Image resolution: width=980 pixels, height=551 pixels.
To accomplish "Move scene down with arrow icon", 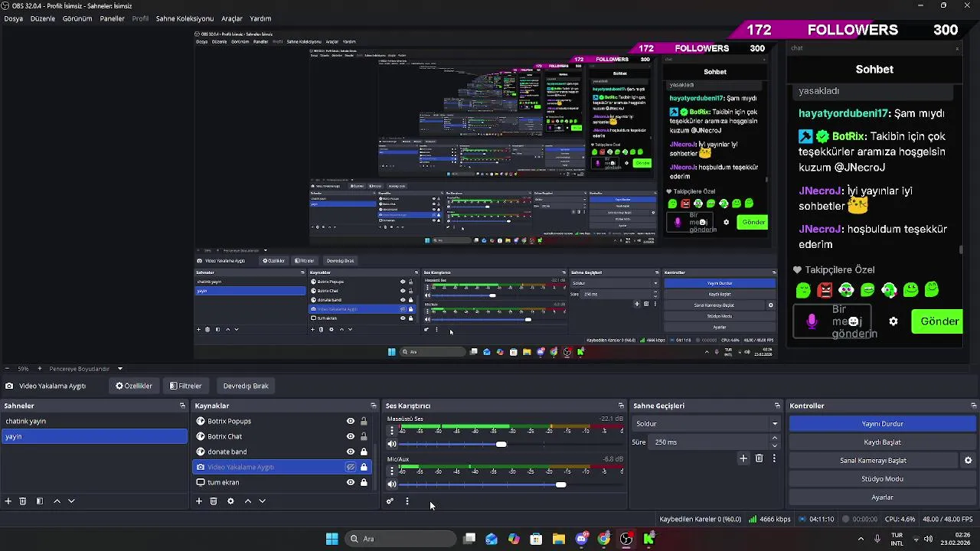I will pyautogui.click(x=71, y=501).
